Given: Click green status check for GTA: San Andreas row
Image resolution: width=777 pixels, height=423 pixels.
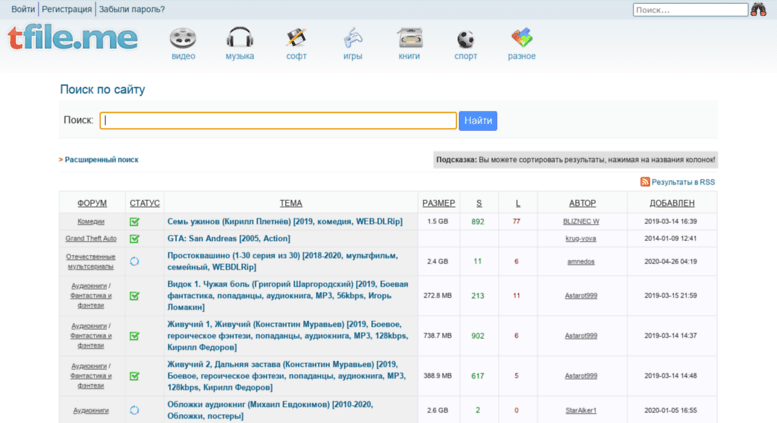Looking at the screenshot, I should (x=134, y=239).
